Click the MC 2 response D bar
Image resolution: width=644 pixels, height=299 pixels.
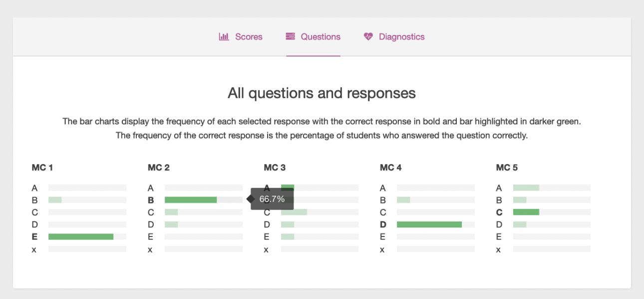click(x=171, y=224)
